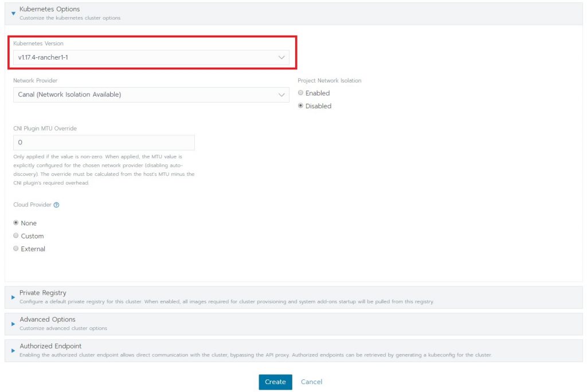Screen dimensions: 587x392
Task: Click the Cloud Provider label text
Action: point(32,205)
